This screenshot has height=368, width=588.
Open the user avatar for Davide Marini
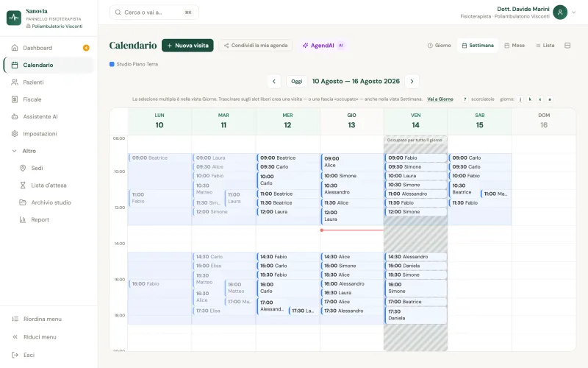click(x=560, y=13)
